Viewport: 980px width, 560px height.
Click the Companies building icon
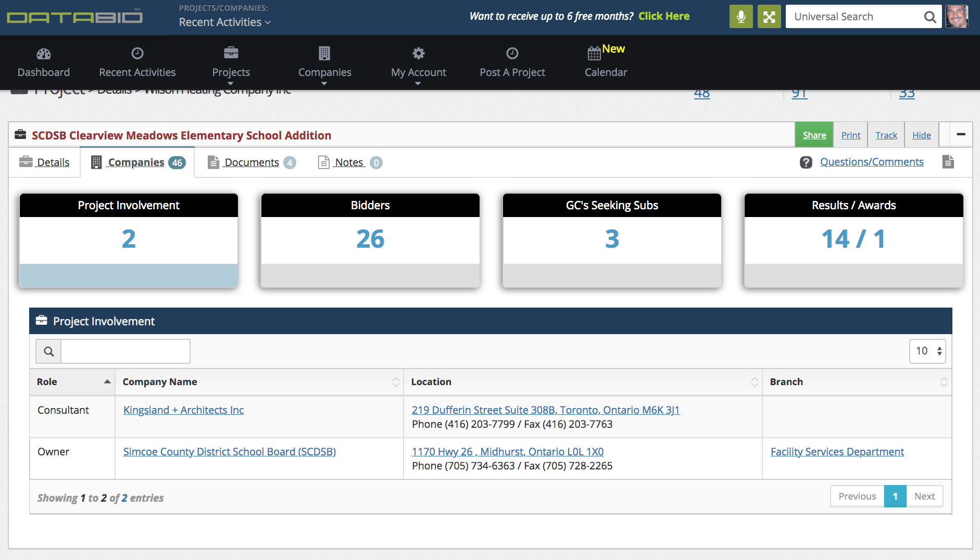click(324, 53)
